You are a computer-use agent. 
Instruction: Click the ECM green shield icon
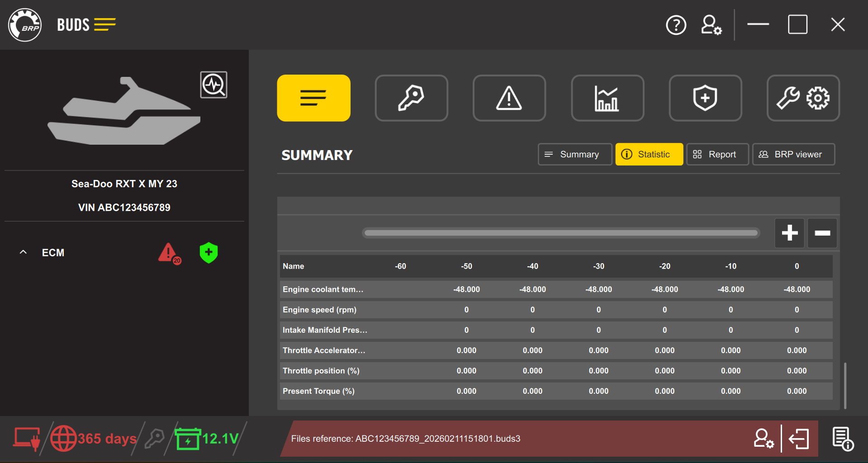[x=209, y=253]
